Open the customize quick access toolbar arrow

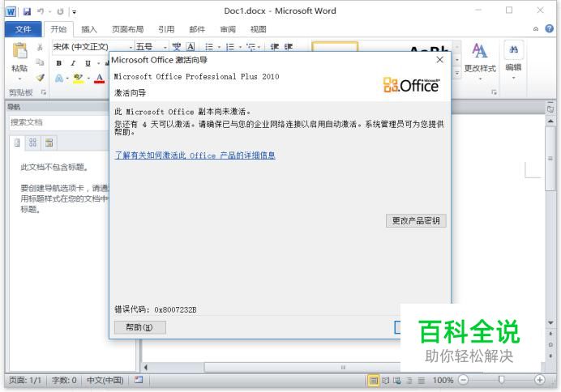(x=74, y=12)
